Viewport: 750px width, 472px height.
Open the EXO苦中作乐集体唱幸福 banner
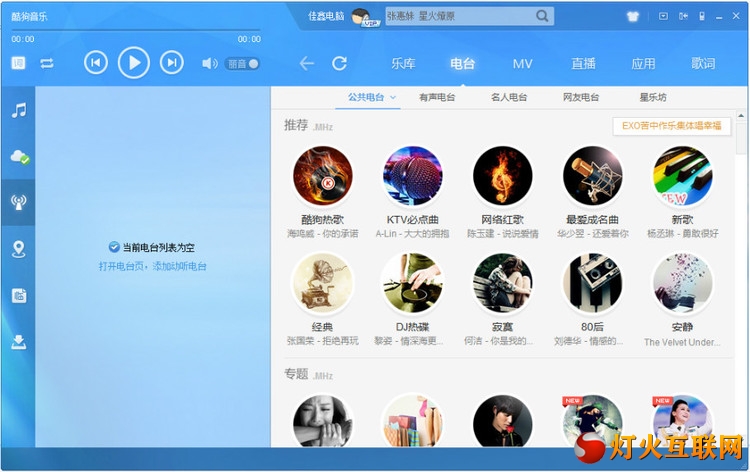[672, 126]
